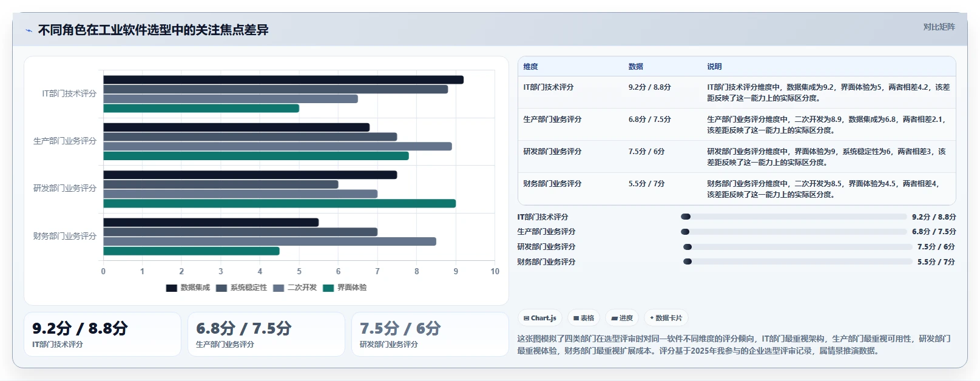Image resolution: width=980 pixels, height=381 pixels.
Task: Click the 研发部门业务评分 progress bar
Action: pos(797,247)
